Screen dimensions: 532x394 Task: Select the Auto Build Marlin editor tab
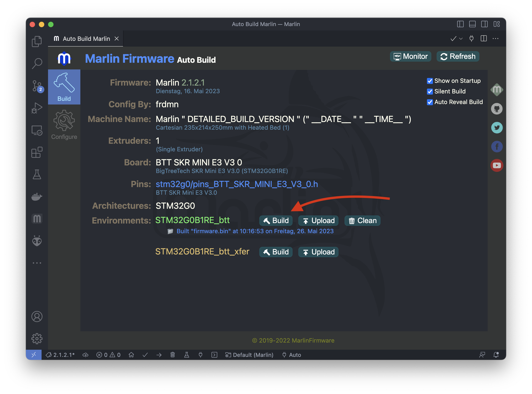(x=86, y=39)
